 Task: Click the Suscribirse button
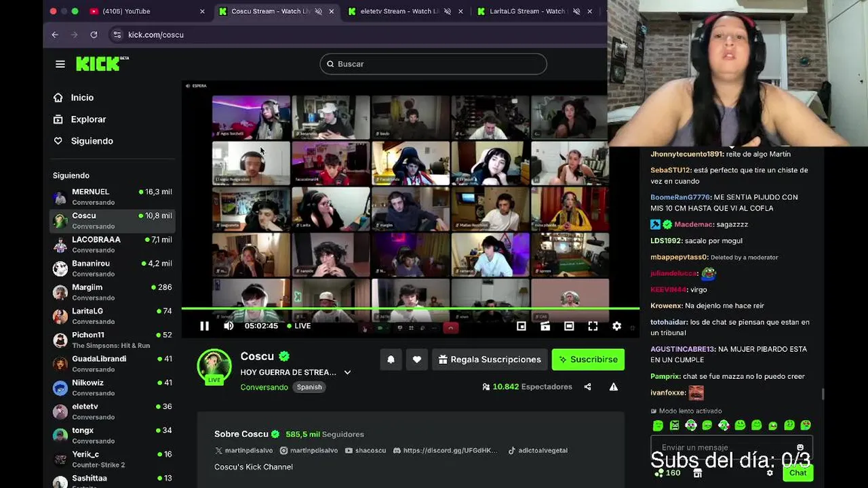pos(588,360)
